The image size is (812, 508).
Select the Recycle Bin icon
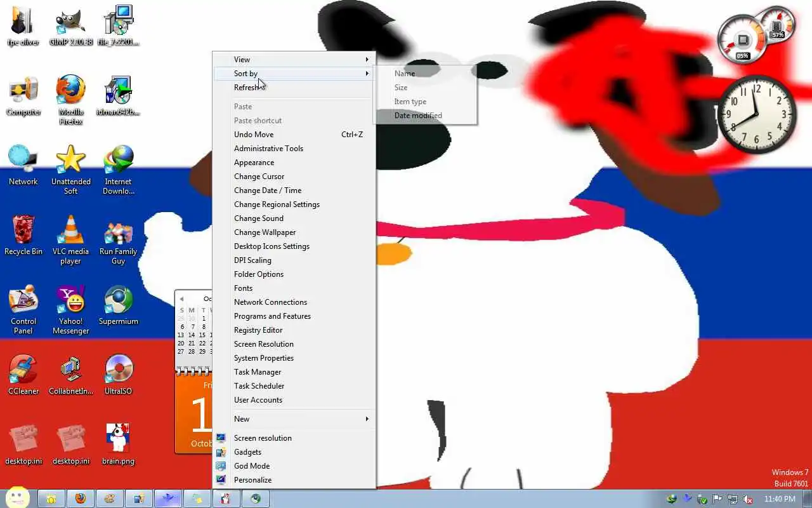click(x=23, y=235)
